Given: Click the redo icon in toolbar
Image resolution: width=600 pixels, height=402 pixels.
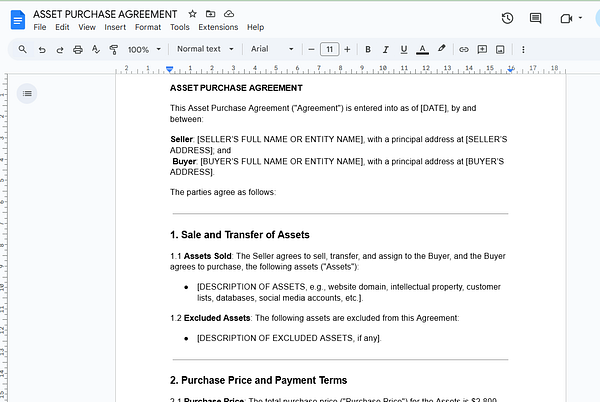Looking at the screenshot, I should tap(60, 49).
